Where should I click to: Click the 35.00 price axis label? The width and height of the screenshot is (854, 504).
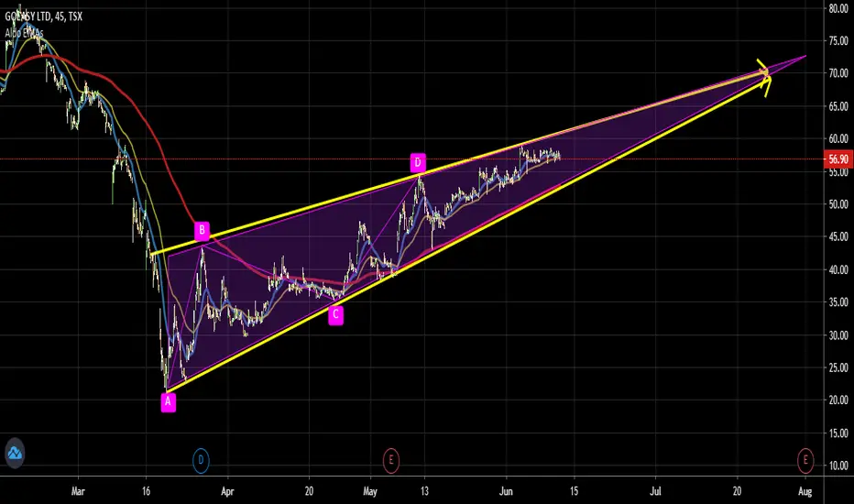[x=838, y=301]
